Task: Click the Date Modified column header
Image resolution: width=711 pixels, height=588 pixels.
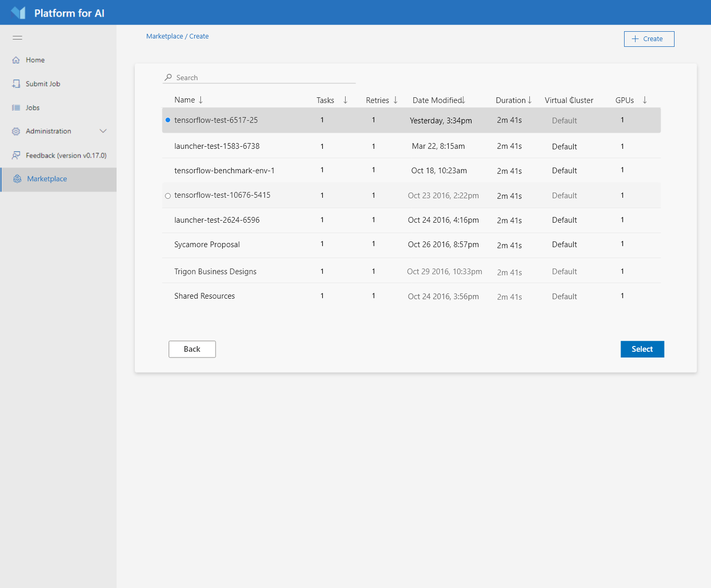Action: [x=437, y=100]
